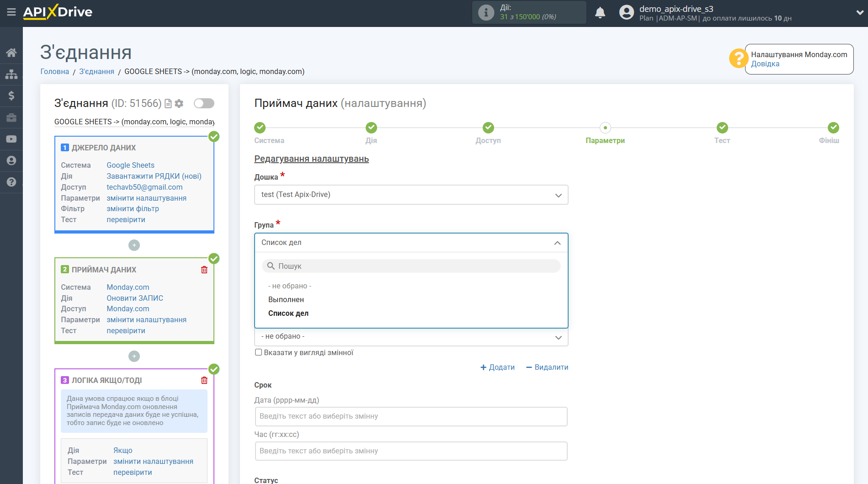Open the YouTube video sidebar icon
The image size is (868, 484).
point(11,139)
